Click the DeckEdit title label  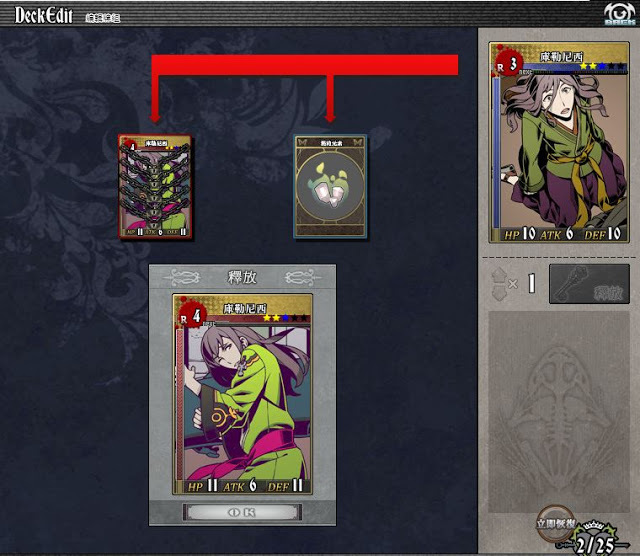(x=44, y=16)
